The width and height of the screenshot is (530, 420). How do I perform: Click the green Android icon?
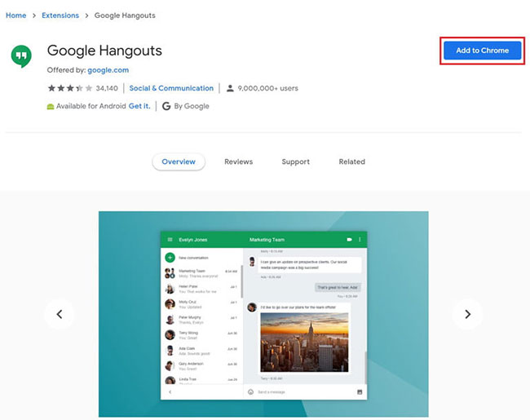coord(51,107)
